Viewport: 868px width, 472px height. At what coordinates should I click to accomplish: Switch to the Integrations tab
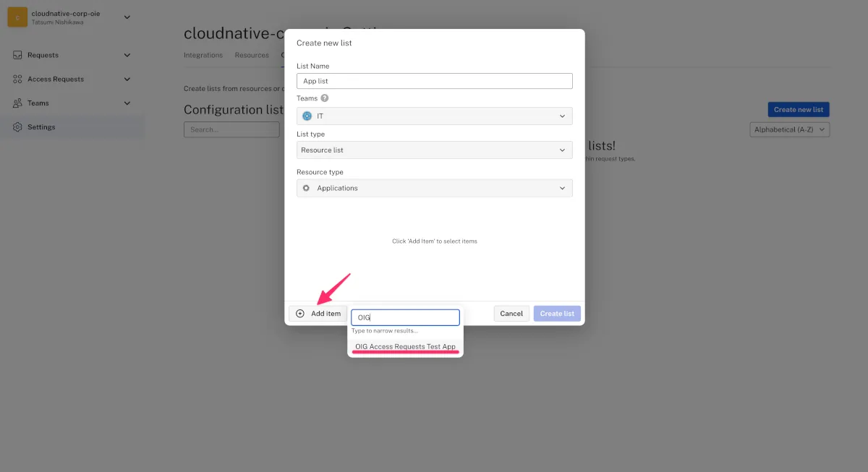click(203, 55)
